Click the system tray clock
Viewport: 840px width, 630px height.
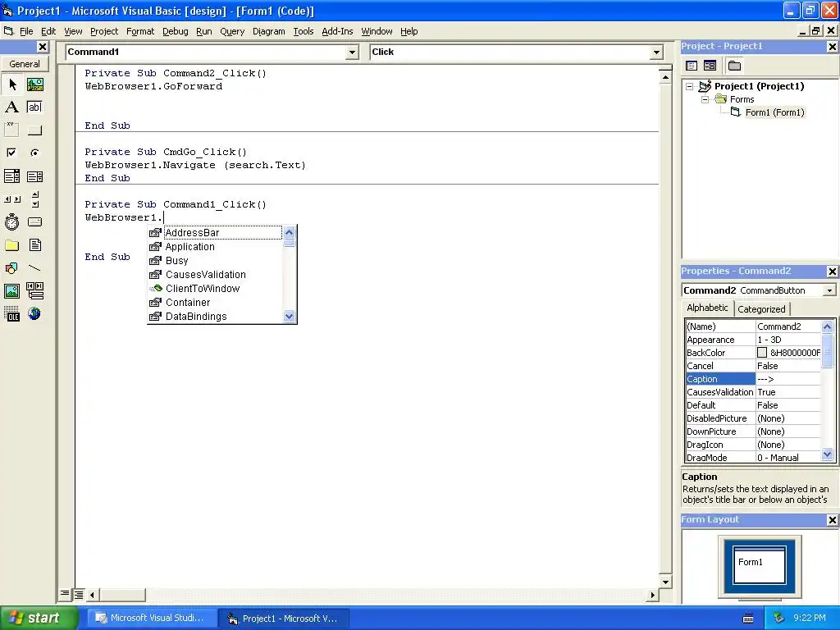[x=810, y=619]
